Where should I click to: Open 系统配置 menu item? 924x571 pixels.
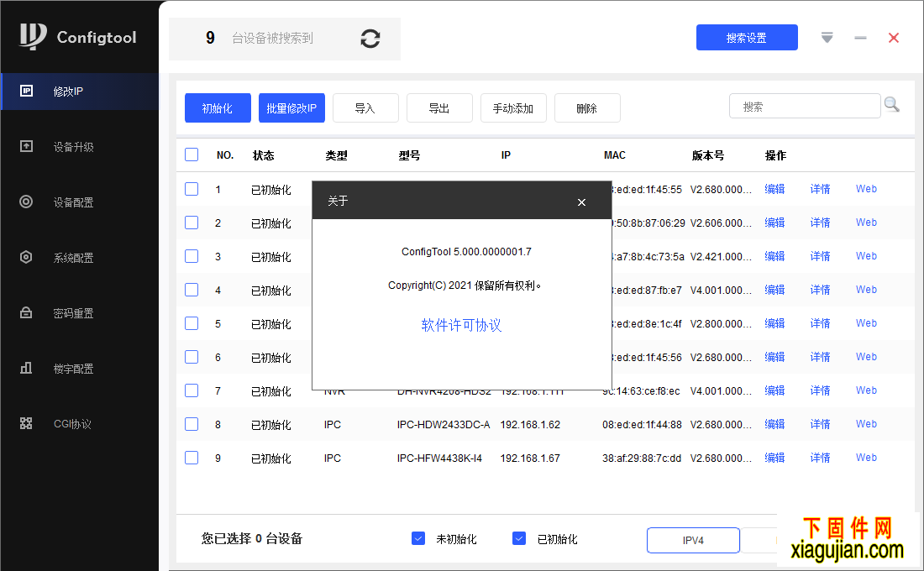pos(80,258)
